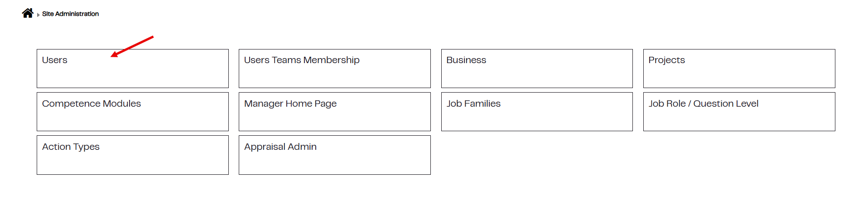Open Competence Modules section
Screen dimensions: 868x222
pos(132,112)
